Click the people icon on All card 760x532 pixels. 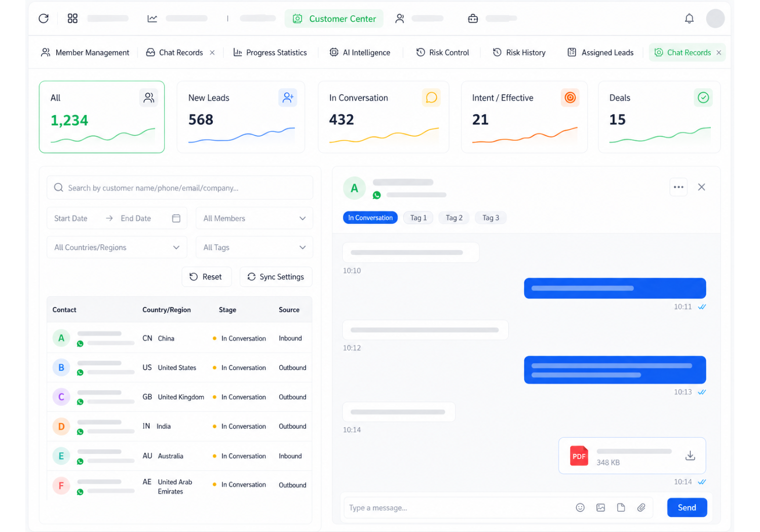148,98
